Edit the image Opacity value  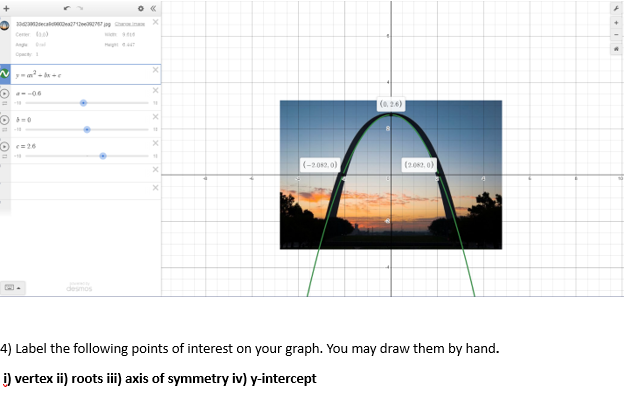(37, 54)
